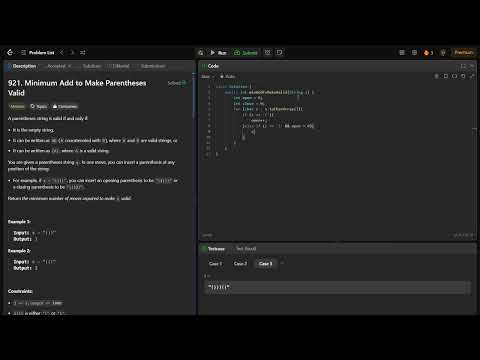Viewport: 480px width, 360px height.
Task: Select test Case 1
Action: (x=215, y=264)
